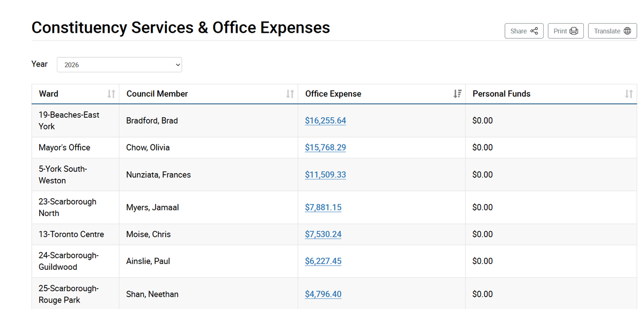Select the Mayor's Office ward cell

tap(75, 147)
